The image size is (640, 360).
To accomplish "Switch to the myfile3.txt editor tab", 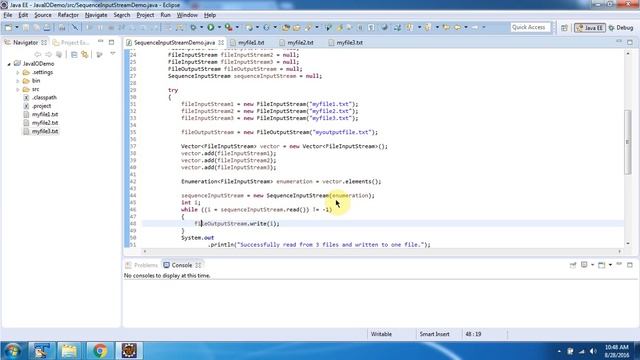I will (x=346, y=42).
